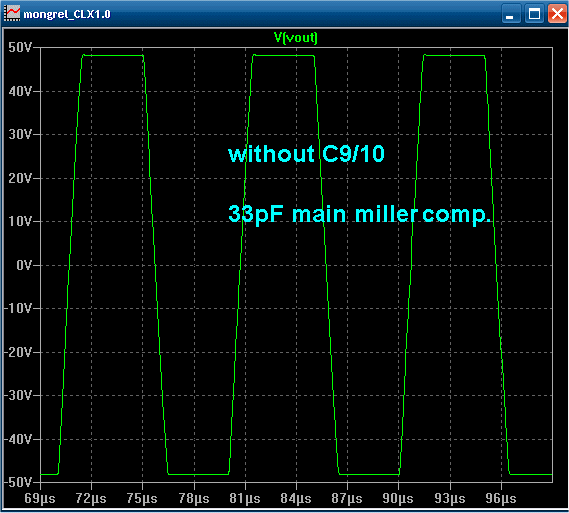Screen dimensions: 569x513
Task: Click the mongrel_CLX1.0 window title
Action: tap(67, 15)
